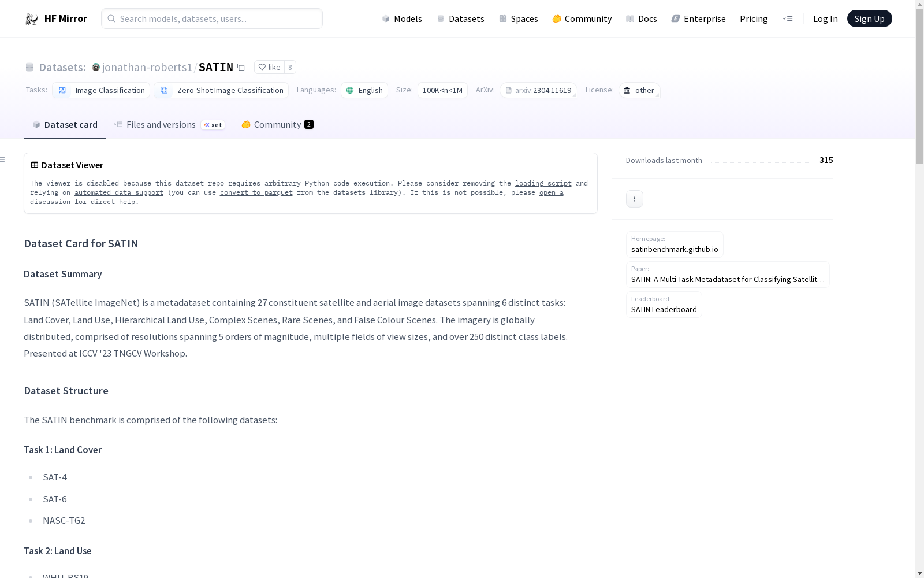Open the Community tab with 2 discussions
This screenshot has width=924, height=578.
(277, 125)
